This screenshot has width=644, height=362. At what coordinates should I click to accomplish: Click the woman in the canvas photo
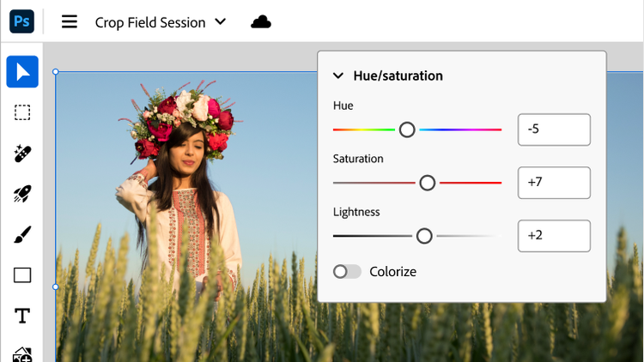click(180, 189)
